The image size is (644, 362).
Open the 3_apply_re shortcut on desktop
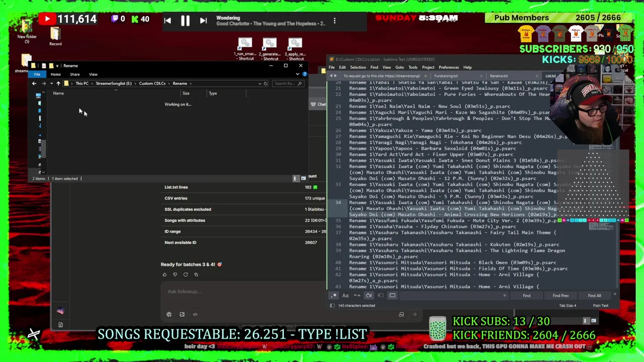pyautogui.click(x=295, y=49)
